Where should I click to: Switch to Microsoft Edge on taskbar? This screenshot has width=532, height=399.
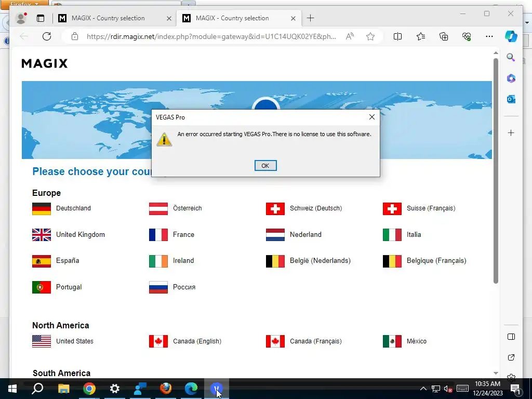191,389
